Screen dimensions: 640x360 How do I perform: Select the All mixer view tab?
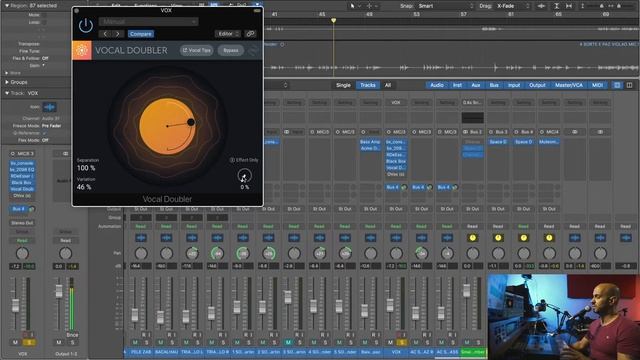[388, 85]
